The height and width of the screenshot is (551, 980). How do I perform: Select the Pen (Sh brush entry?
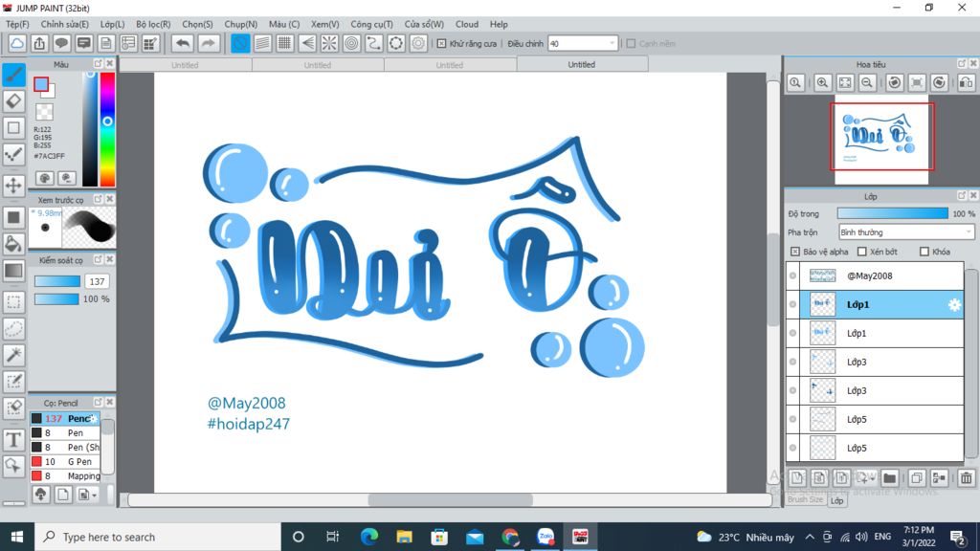65,448
